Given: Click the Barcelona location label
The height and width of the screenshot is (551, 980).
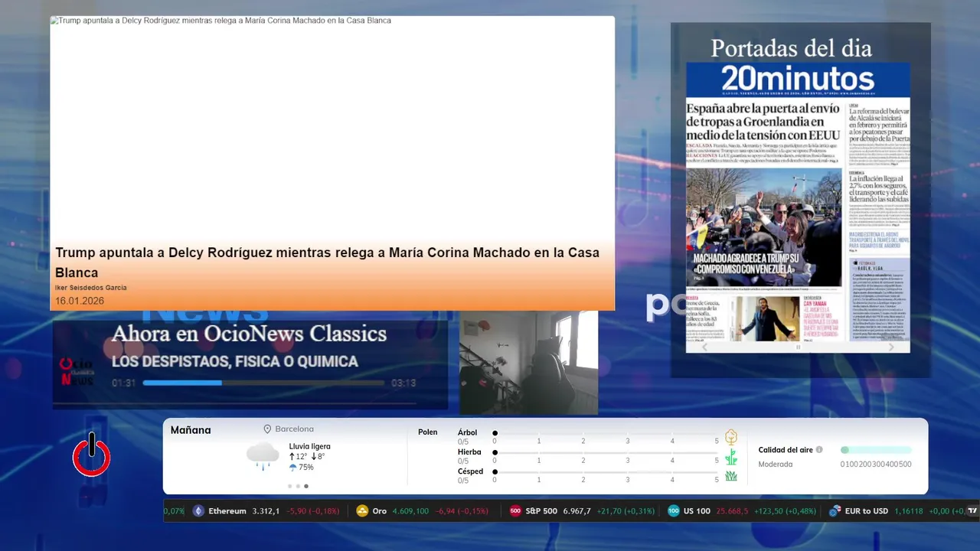Looking at the screenshot, I should pyautogui.click(x=295, y=429).
